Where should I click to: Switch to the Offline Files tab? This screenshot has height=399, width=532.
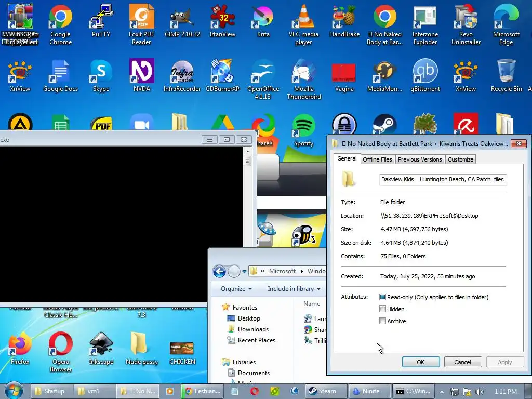[x=377, y=159]
